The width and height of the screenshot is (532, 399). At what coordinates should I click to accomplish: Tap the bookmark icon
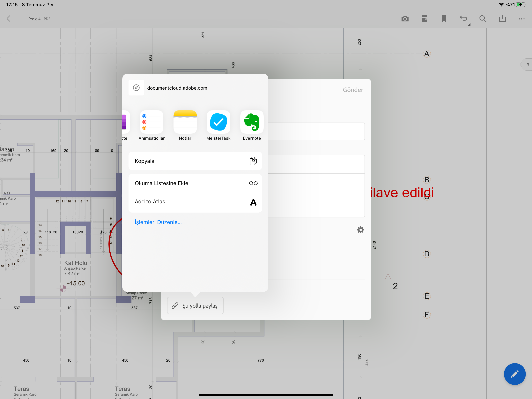[444, 19]
